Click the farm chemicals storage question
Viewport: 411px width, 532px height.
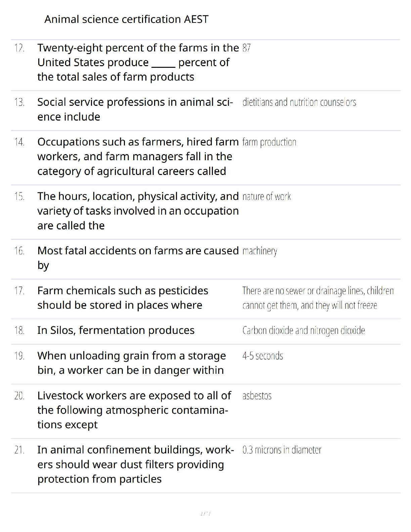123,298
